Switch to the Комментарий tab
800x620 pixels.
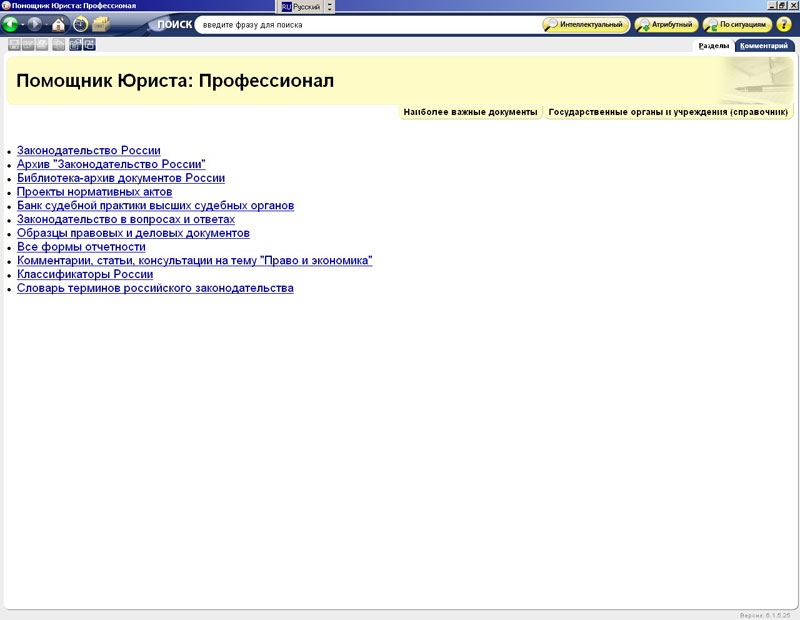point(763,45)
